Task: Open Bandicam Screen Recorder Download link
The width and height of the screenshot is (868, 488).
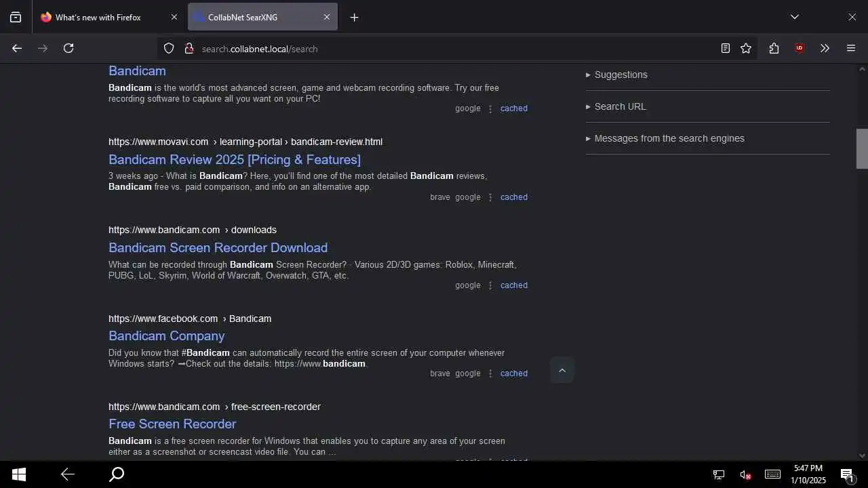Action: (218, 247)
